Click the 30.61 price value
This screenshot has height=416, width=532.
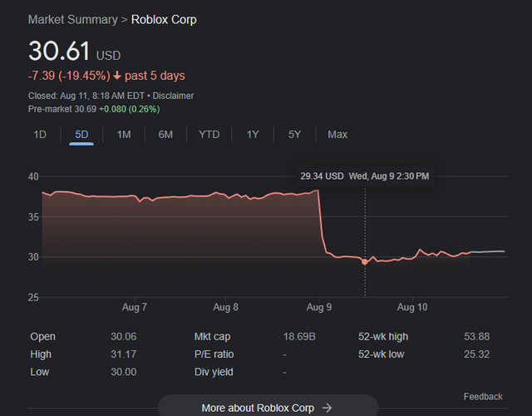[x=59, y=51]
